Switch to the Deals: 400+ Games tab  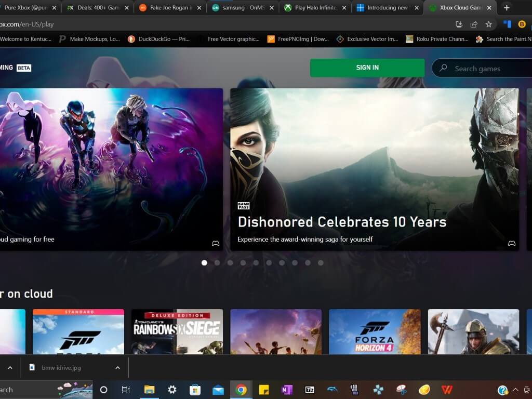pyautogui.click(x=94, y=7)
